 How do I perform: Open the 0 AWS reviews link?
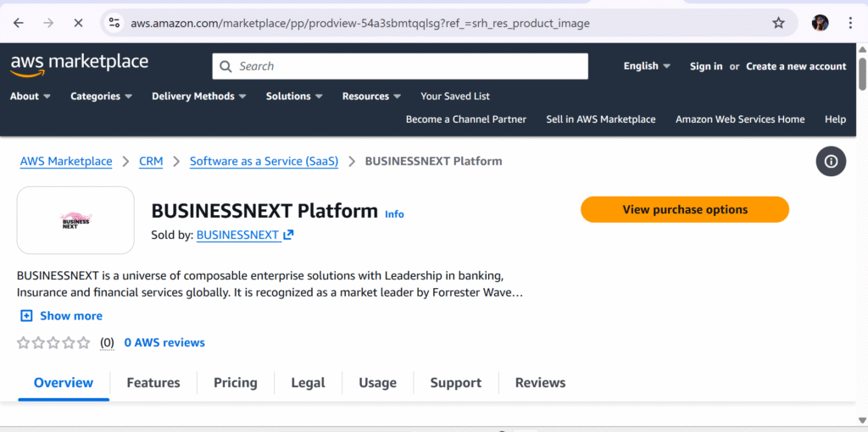pyautogui.click(x=164, y=342)
